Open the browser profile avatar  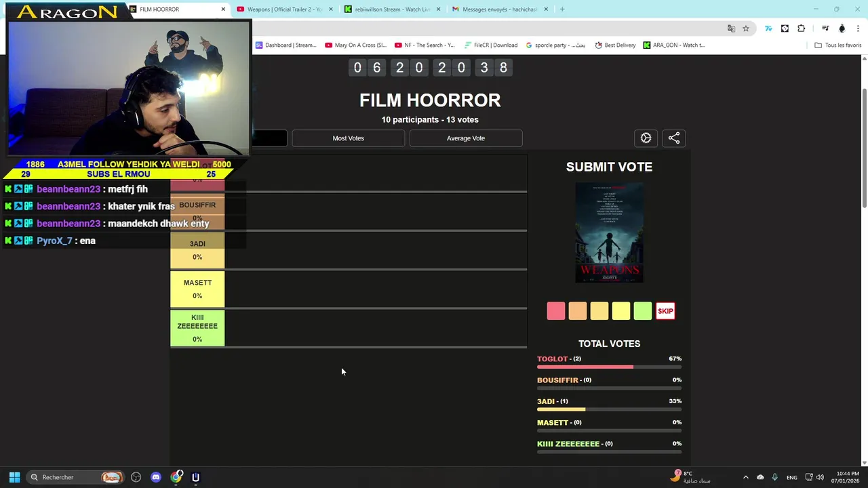[842, 28]
